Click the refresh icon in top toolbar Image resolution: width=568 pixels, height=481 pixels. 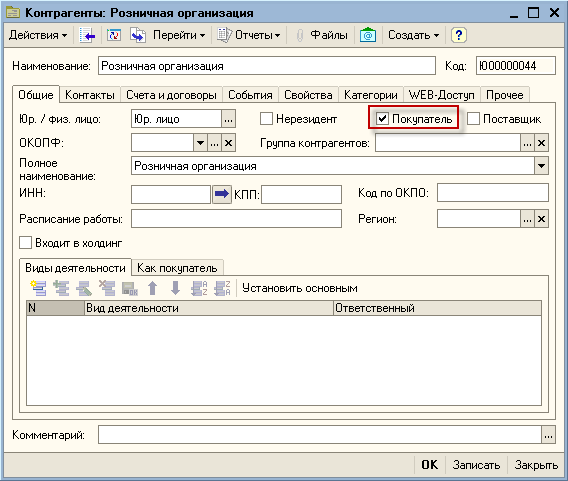tap(114, 35)
